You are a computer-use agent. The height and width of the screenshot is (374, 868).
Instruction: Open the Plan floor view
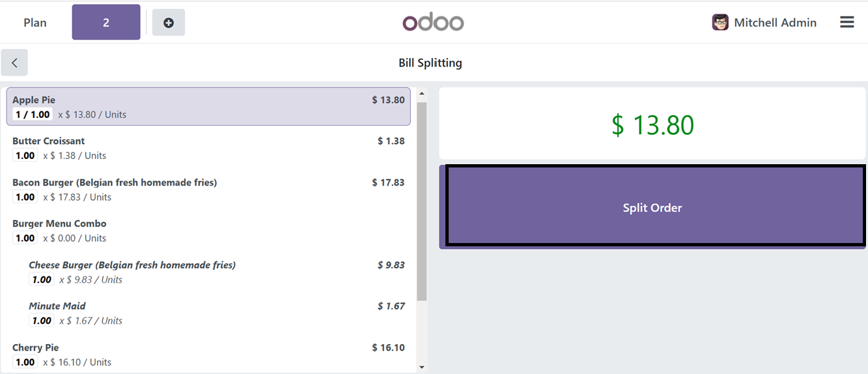tap(35, 23)
